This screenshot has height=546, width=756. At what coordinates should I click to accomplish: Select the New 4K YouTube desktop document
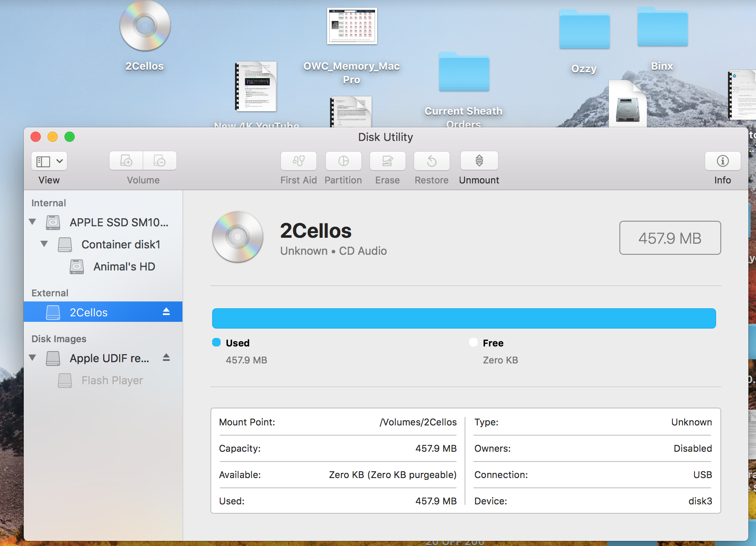click(x=256, y=87)
